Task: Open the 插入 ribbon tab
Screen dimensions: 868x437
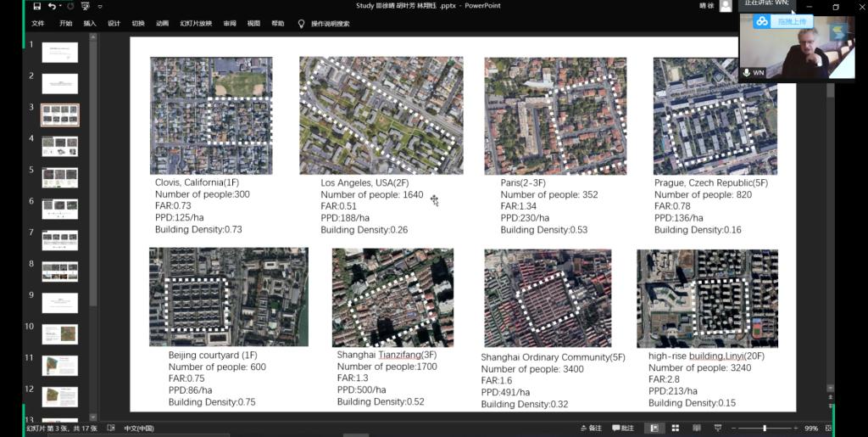Action: [90, 24]
